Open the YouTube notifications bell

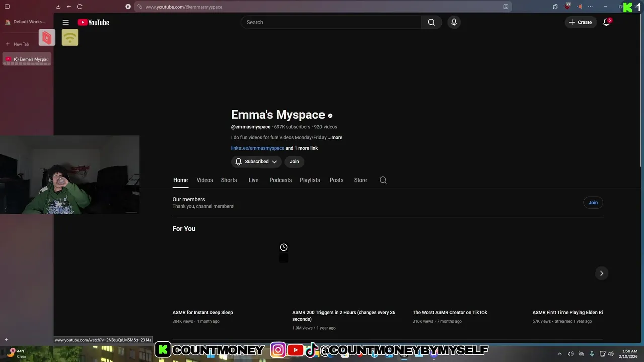pyautogui.click(x=606, y=22)
